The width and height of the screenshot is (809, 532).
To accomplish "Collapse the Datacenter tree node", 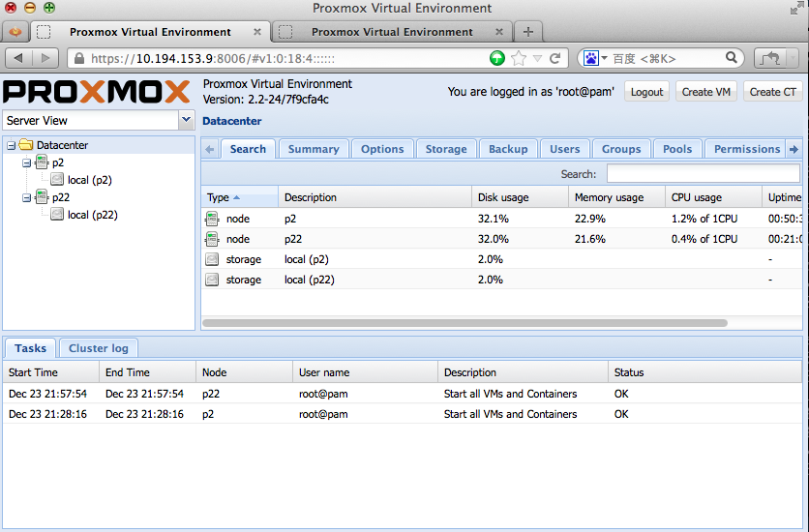I will pos(11,146).
